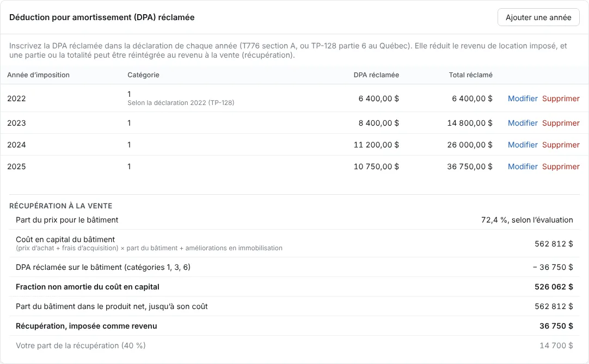
Task: Click Modifier on the 2024 row
Action: [x=523, y=145]
